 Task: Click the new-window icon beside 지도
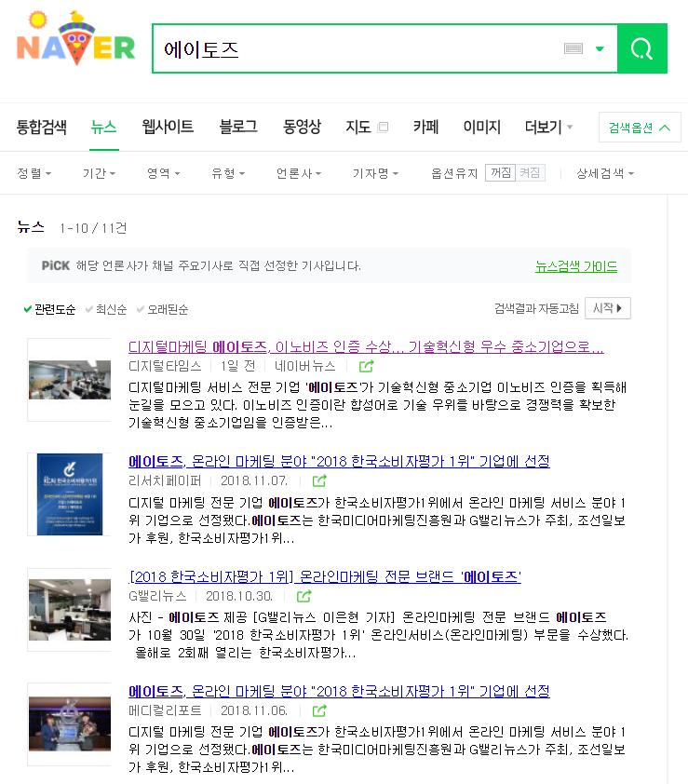pyautogui.click(x=383, y=127)
